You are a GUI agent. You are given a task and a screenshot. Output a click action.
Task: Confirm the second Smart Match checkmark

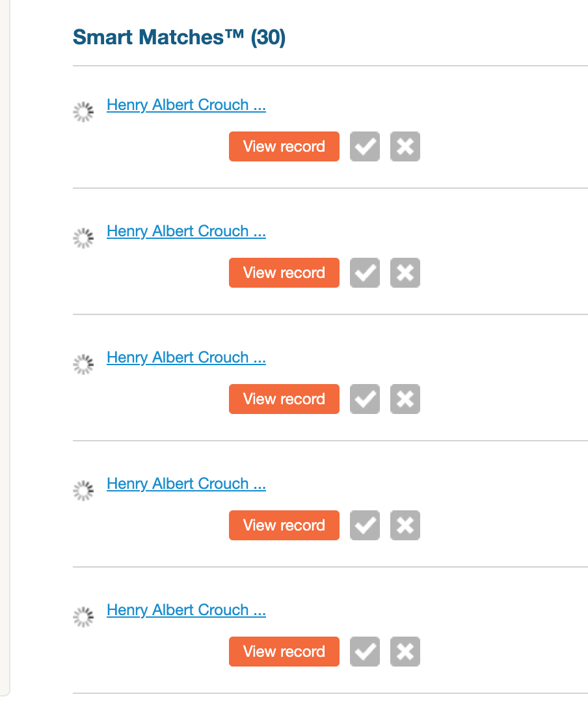coord(364,273)
